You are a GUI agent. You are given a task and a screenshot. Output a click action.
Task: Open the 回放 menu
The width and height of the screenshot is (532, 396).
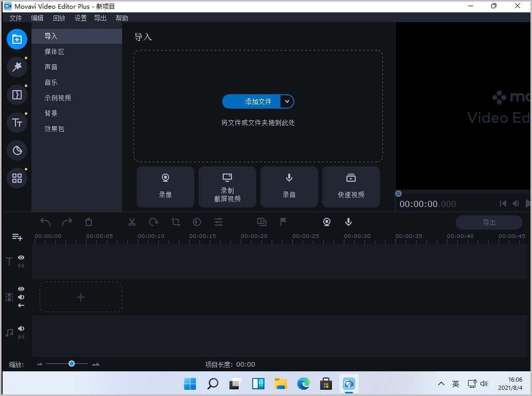point(59,19)
